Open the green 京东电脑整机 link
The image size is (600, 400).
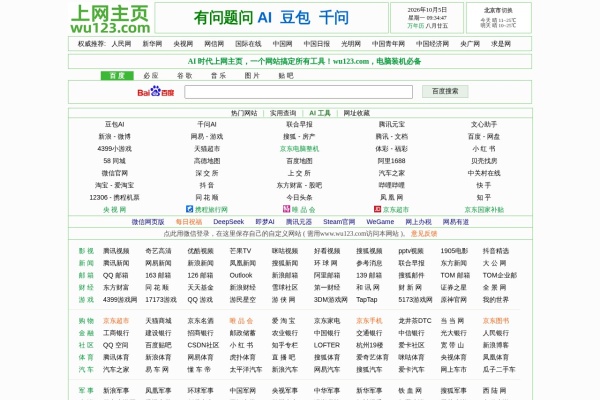coord(299,149)
